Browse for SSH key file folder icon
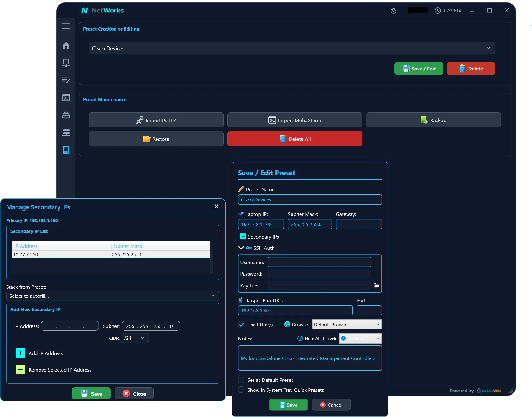This screenshot has width=532, height=417. 376,286
